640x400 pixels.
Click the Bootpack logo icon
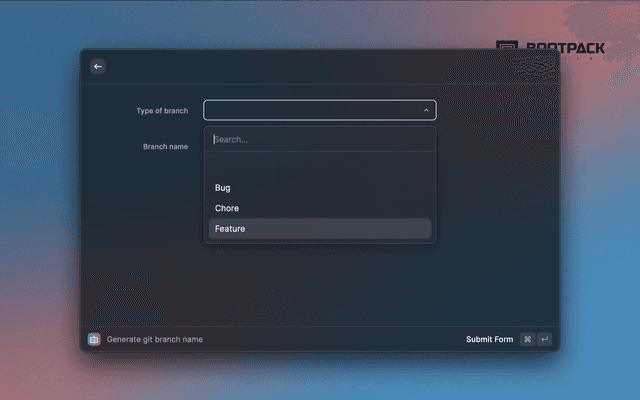coord(507,49)
